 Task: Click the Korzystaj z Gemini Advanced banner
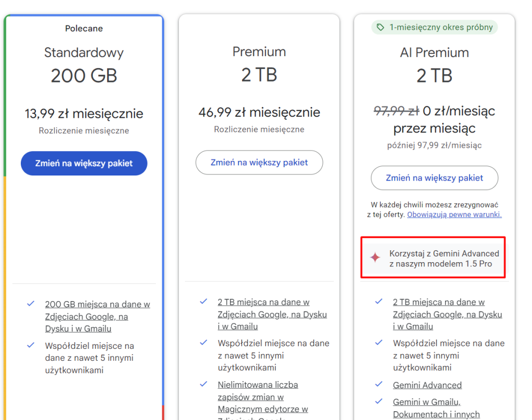tap(433, 259)
